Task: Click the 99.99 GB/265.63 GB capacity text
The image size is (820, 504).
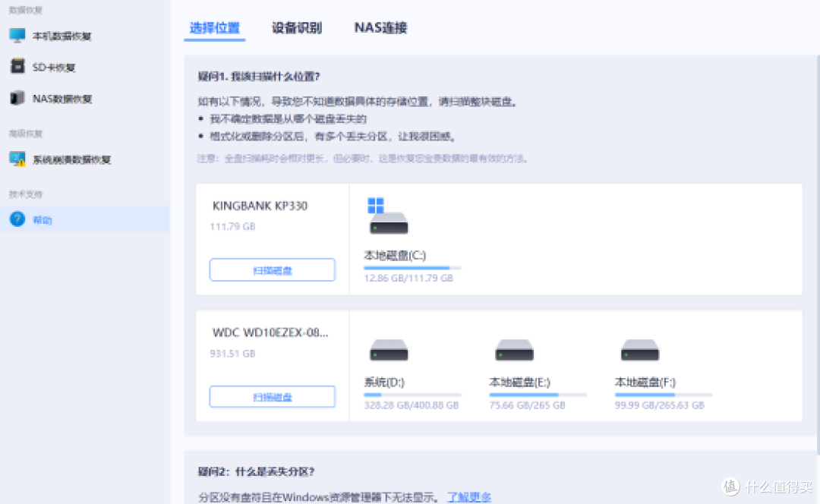Action: [660, 405]
